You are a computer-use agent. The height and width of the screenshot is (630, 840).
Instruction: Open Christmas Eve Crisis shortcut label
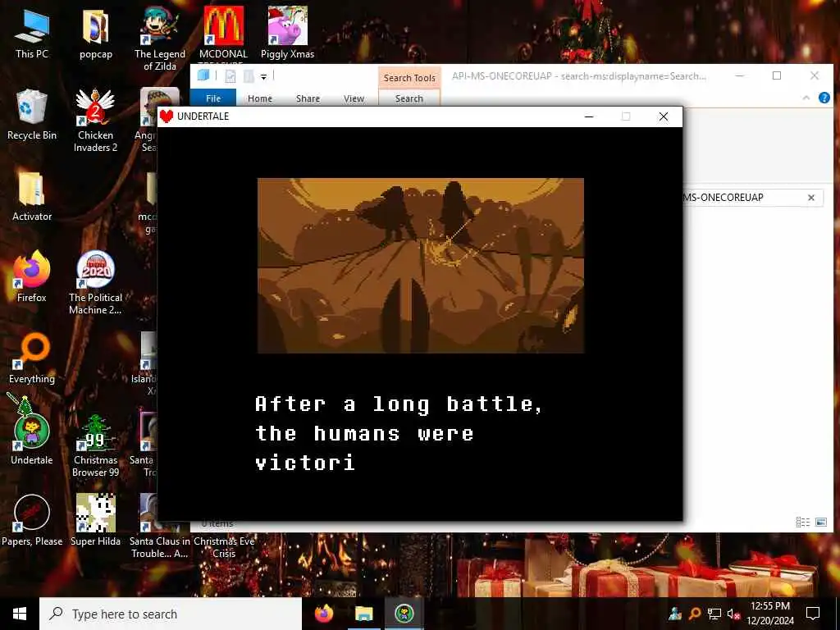224,547
